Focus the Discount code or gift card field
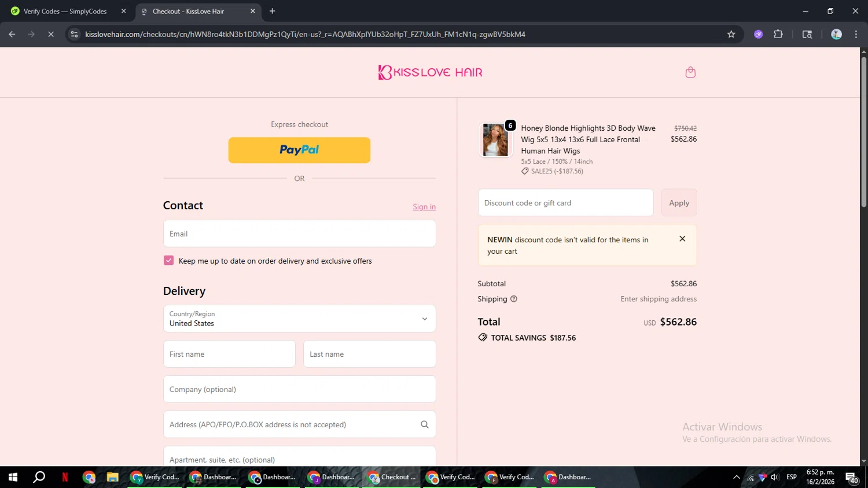The height and width of the screenshot is (488, 868). 565,203
